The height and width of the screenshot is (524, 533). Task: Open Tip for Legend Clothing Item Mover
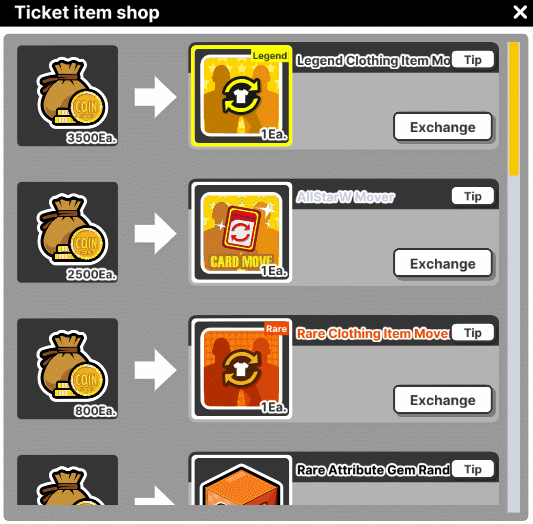(x=473, y=59)
